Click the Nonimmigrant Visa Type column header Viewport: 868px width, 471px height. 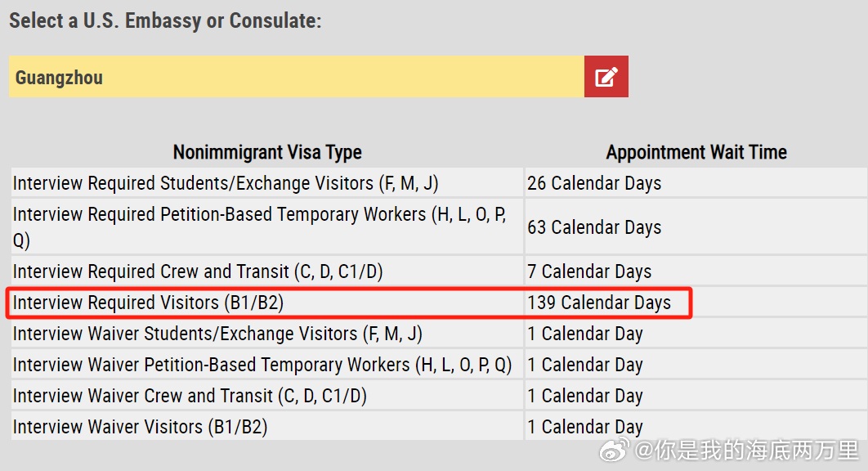[x=267, y=152]
